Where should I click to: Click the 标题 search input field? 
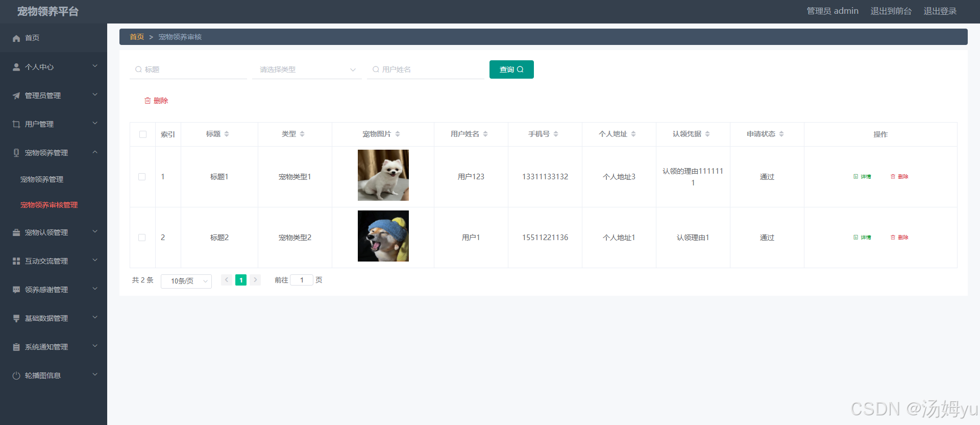[188, 69]
